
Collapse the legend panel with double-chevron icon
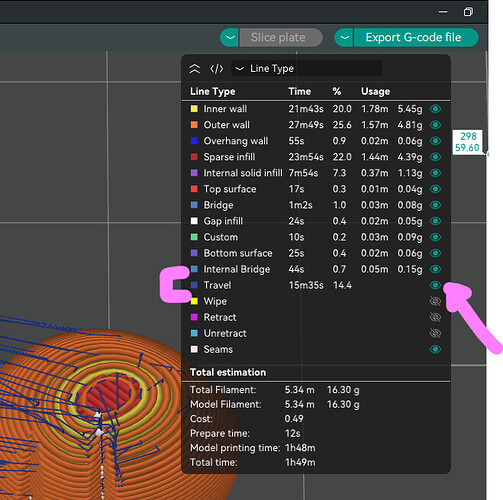[195, 69]
